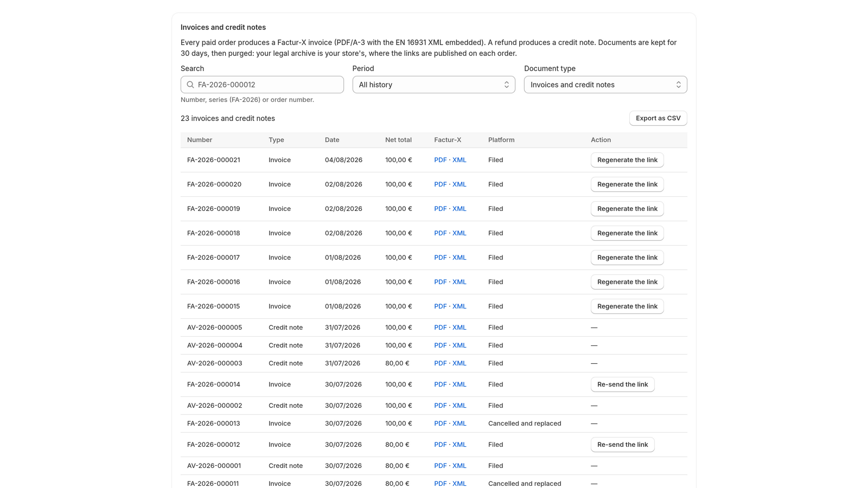Image resolution: width=868 pixels, height=488 pixels.
Task: Regenerate the link for FA-2026-000016
Action: point(627,282)
